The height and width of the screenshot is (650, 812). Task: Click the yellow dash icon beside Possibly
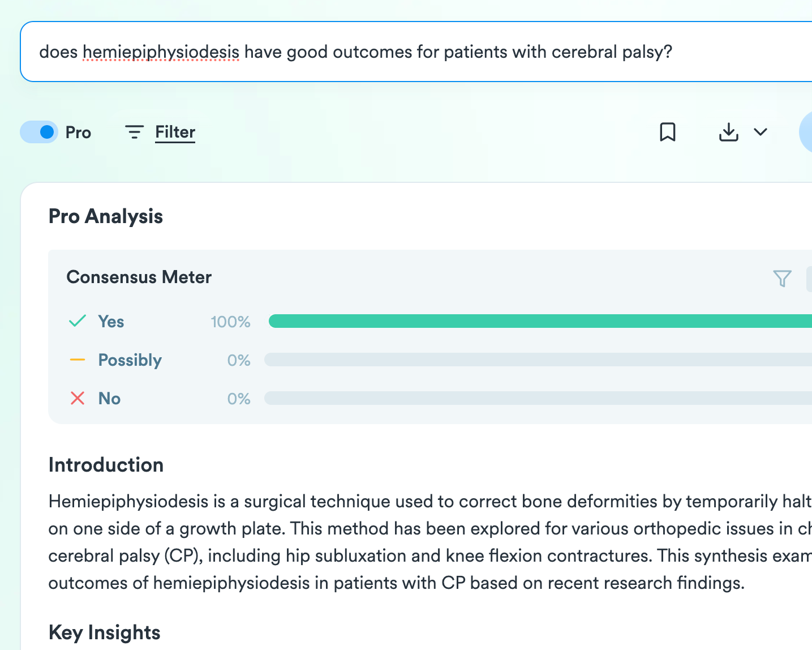click(78, 360)
